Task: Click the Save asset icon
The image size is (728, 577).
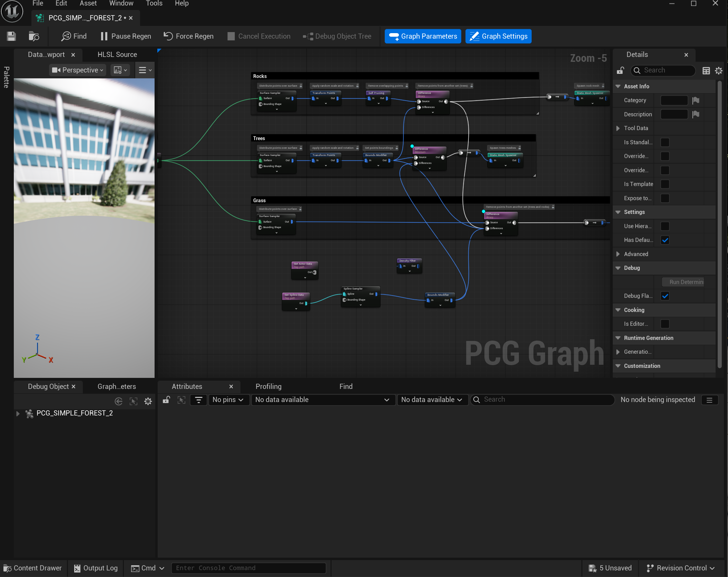Action: (11, 36)
